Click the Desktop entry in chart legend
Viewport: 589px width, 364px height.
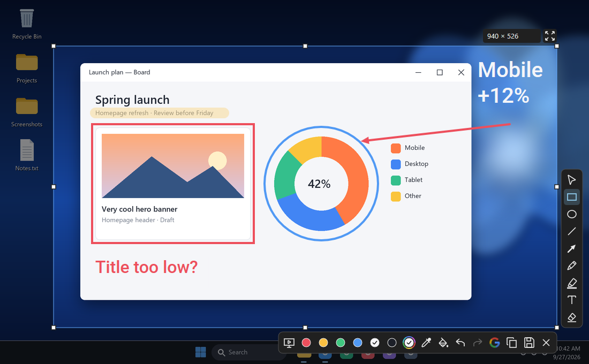[x=410, y=164]
